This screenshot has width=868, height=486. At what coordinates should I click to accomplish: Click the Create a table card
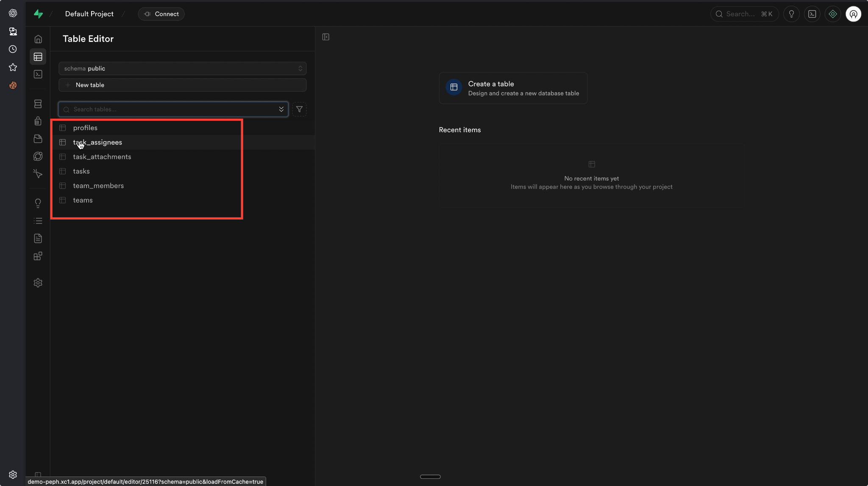point(513,88)
